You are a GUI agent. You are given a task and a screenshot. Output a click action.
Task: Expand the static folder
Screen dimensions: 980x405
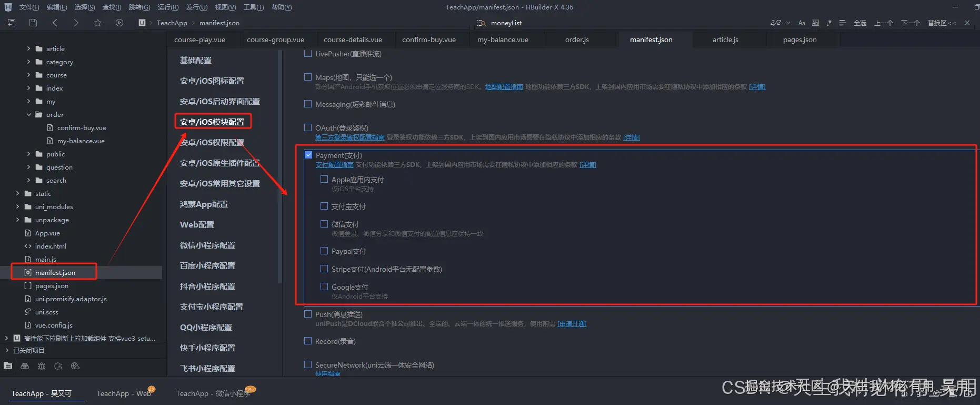coord(17,193)
